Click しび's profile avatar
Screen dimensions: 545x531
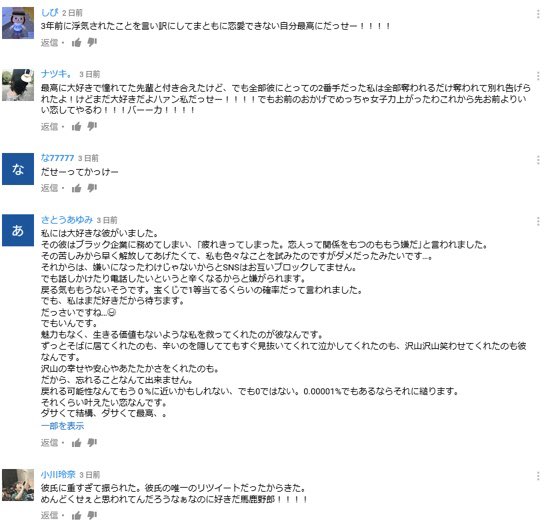(18, 23)
